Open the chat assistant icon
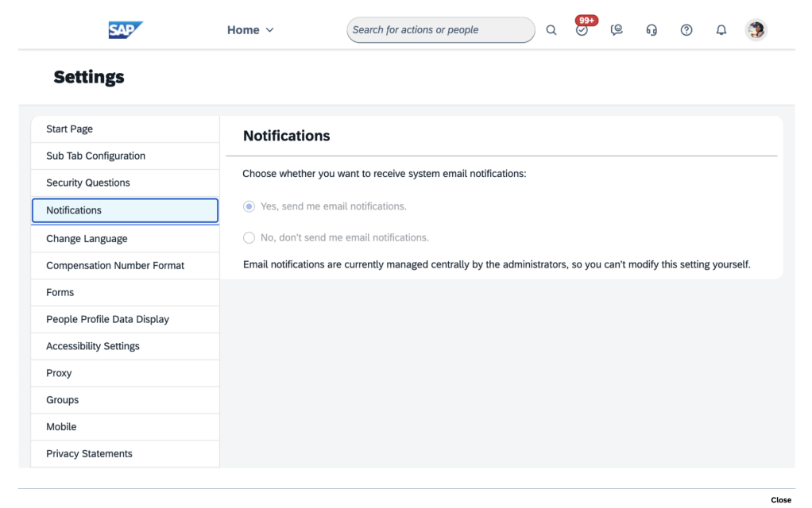 click(617, 30)
